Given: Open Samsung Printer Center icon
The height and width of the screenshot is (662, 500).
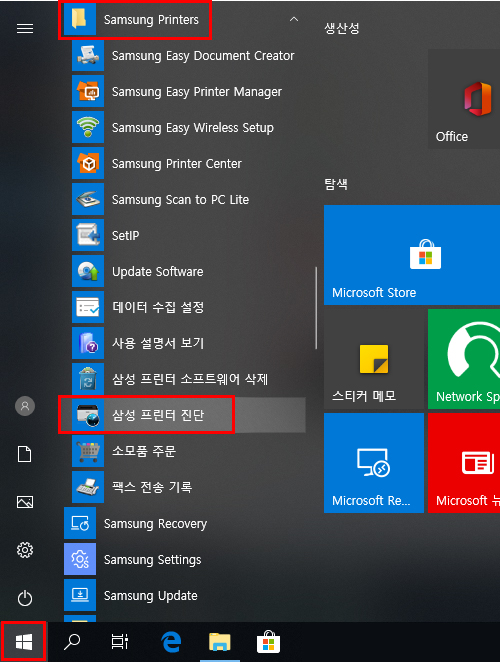Looking at the screenshot, I should pos(88,163).
